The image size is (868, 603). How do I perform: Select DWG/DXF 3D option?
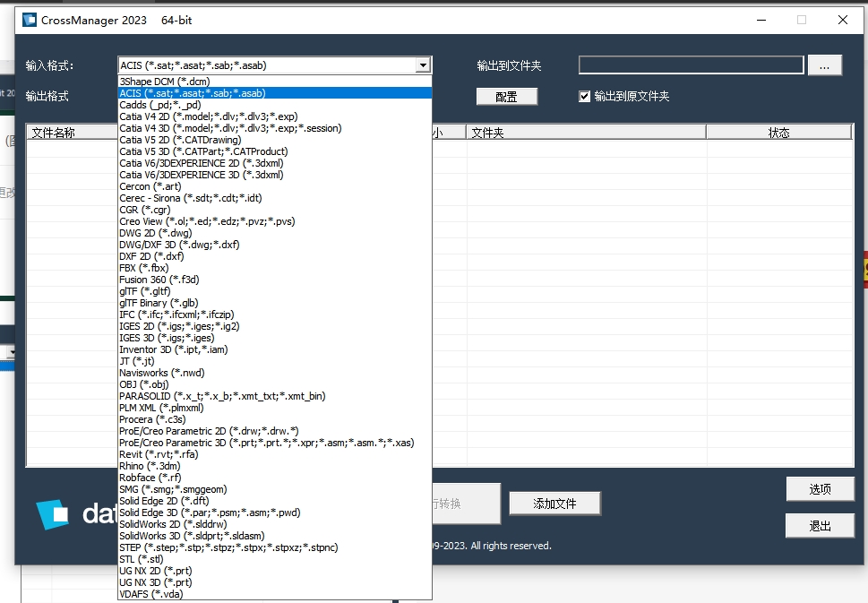point(275,245)
